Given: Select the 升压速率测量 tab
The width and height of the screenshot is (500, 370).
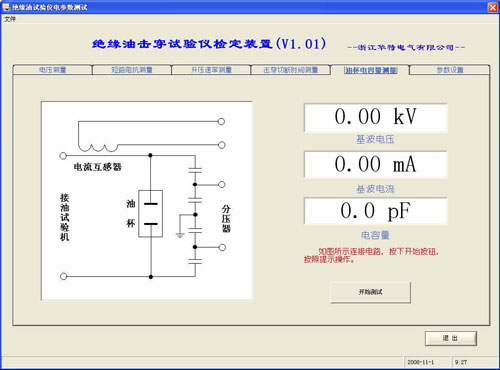Looking at the screenshot, I should point(211,70).
